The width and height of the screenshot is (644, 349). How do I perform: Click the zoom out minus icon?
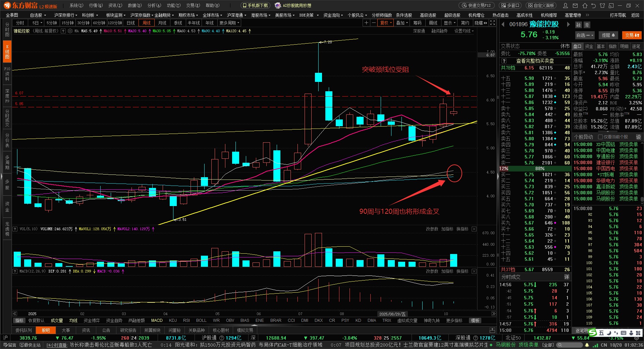tap(373, 23)
